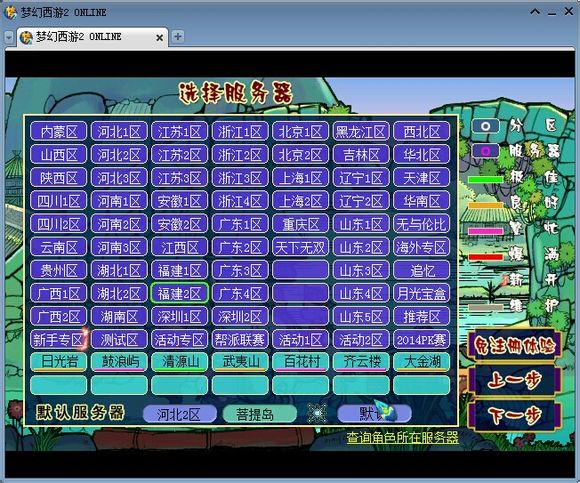Select the 福建2区 zone
This screenshot has width=580, height=483.
[x=179, y=294]
